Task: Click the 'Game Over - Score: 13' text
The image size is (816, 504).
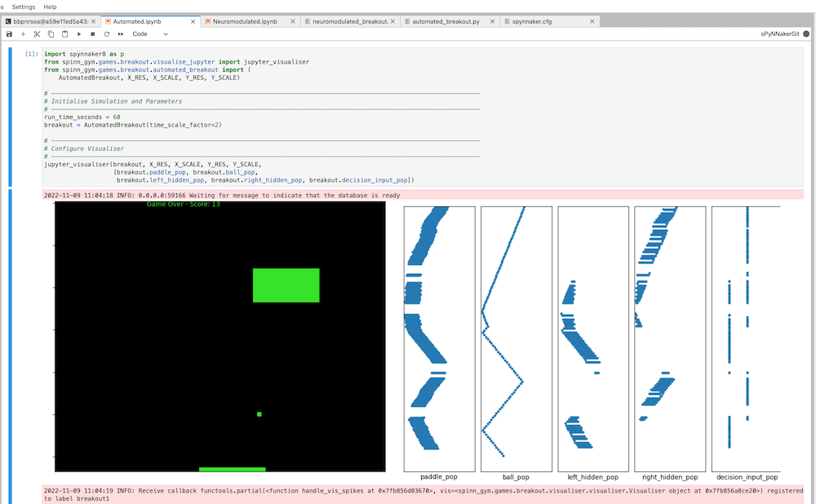Action: [x=183, y=205]
